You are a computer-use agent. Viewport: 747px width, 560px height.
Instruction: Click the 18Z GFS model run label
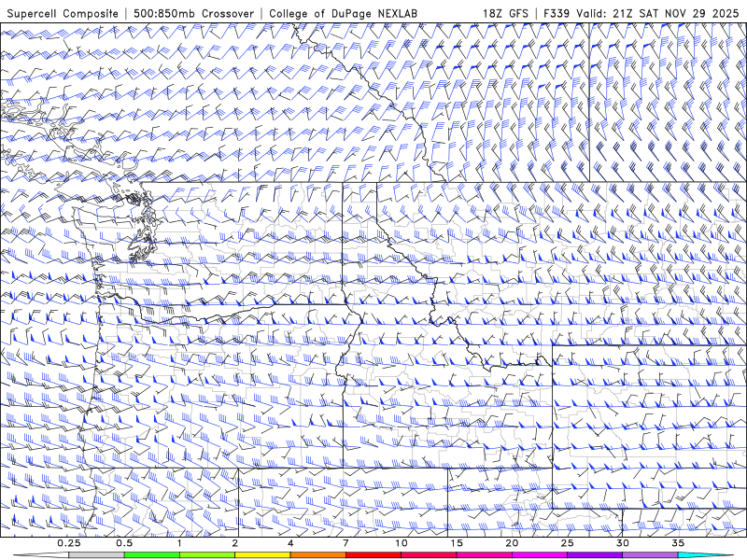[x=505, y=13]
